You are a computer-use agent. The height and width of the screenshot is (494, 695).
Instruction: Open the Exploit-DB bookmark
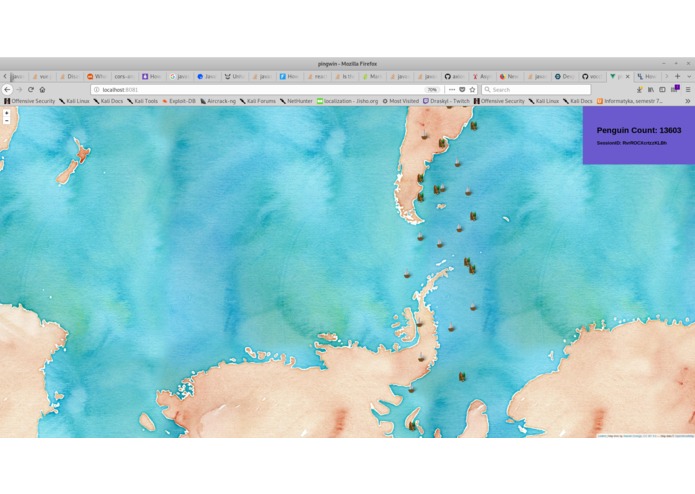point(179,101)
